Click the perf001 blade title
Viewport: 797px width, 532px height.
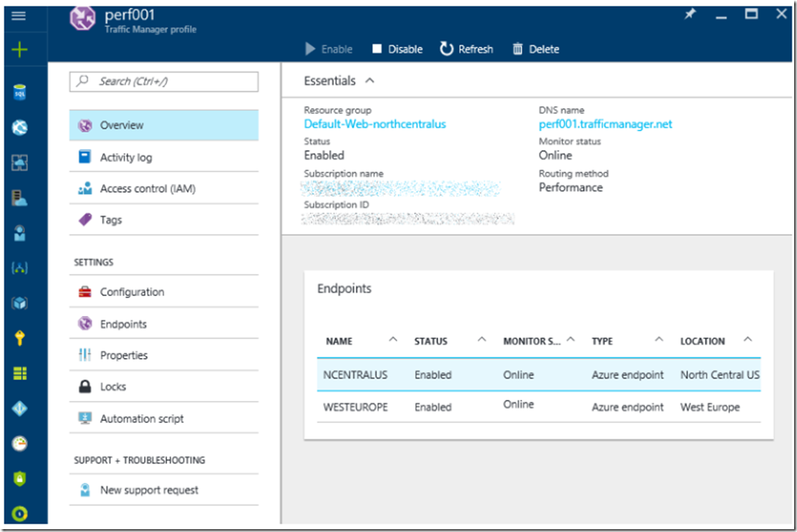tap(130, 15)
